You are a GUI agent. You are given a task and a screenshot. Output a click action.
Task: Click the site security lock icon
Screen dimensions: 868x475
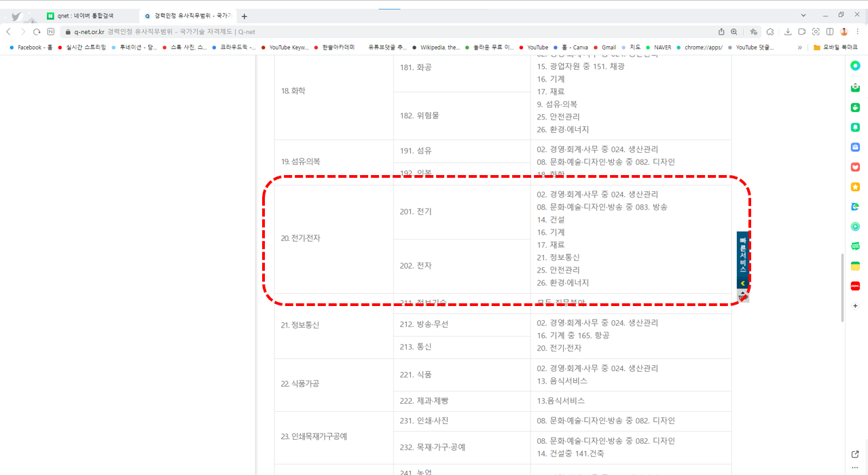click(x=67, y=32)
